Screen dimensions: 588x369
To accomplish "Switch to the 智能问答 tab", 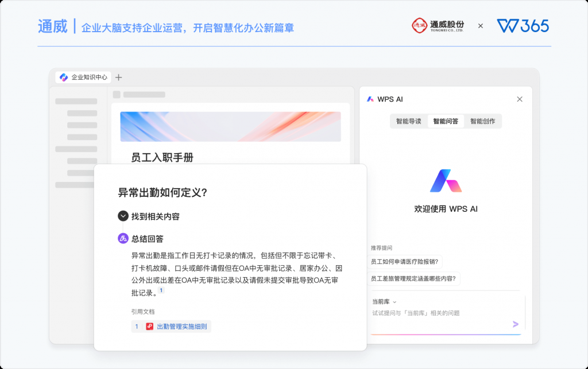I will (446, 122).
